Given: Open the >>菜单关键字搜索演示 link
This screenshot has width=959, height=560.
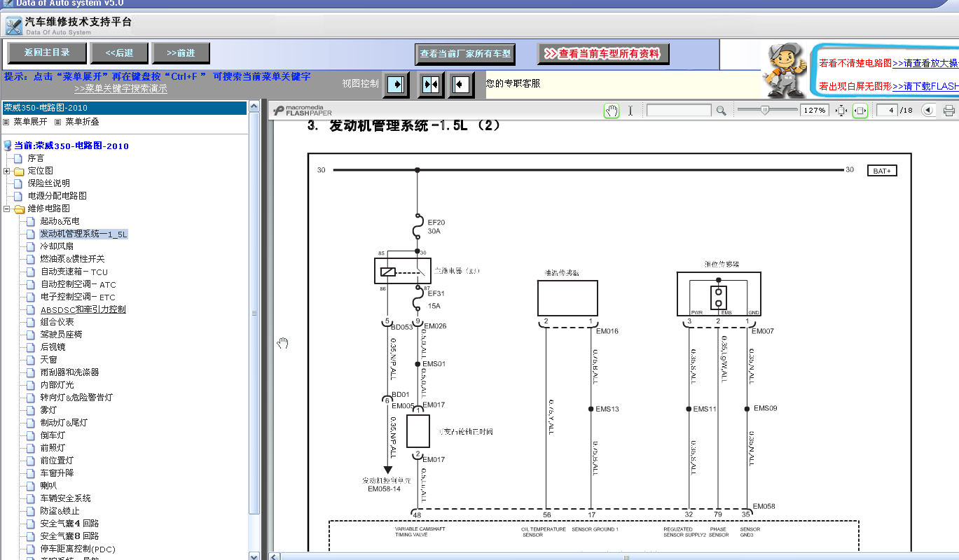Looking at the screenshot, I should click(x=120, y=89).
